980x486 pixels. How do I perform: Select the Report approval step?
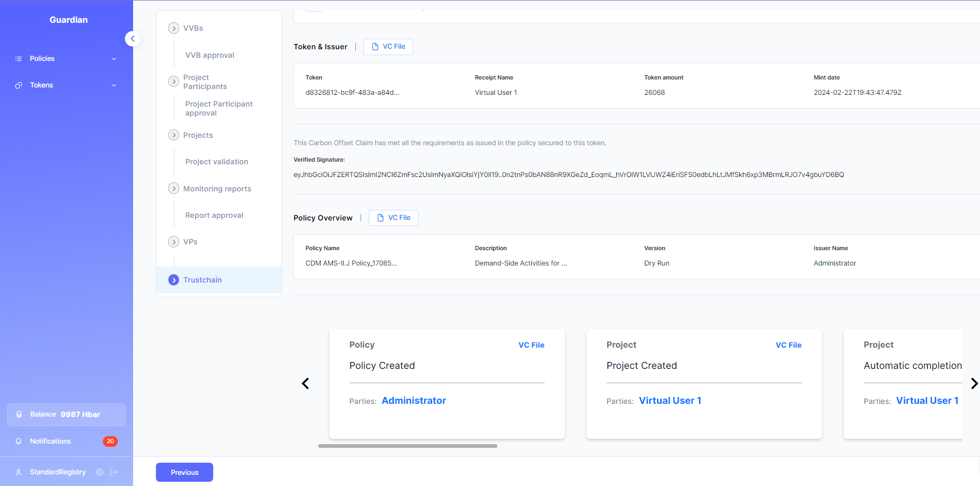tap(214, 215)
